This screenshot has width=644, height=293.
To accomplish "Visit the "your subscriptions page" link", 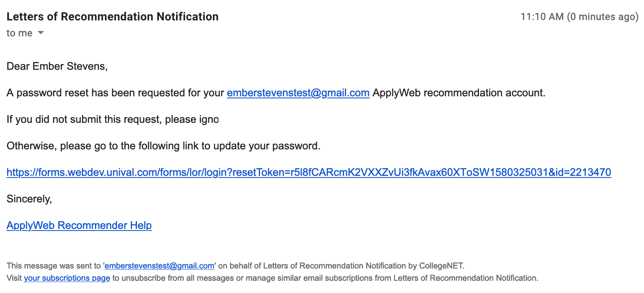I will (x=67, y=278).
